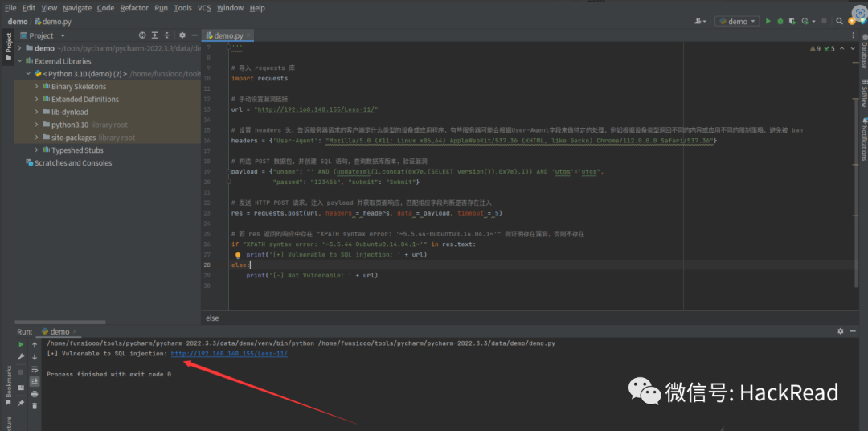The width and height of the screenshot is (868, 431).
Task: Open the File menu
Action: (x=10, y=8)
